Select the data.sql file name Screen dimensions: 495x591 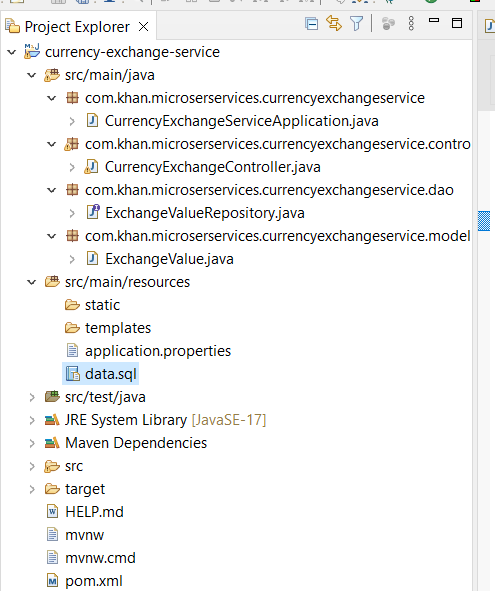(111, 374)
